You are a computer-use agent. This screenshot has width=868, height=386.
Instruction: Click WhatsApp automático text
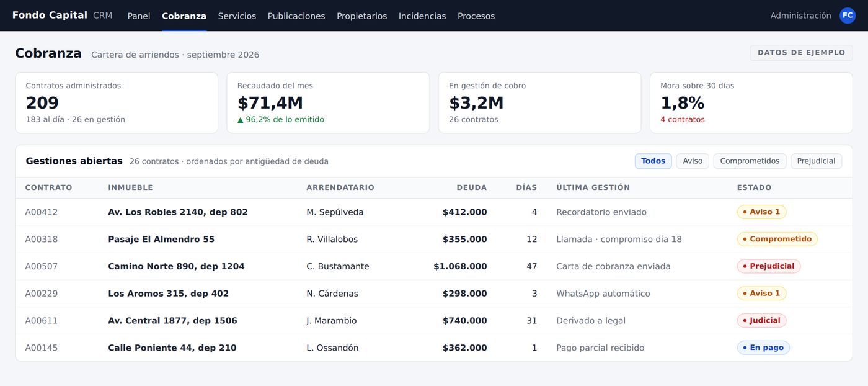603,294
